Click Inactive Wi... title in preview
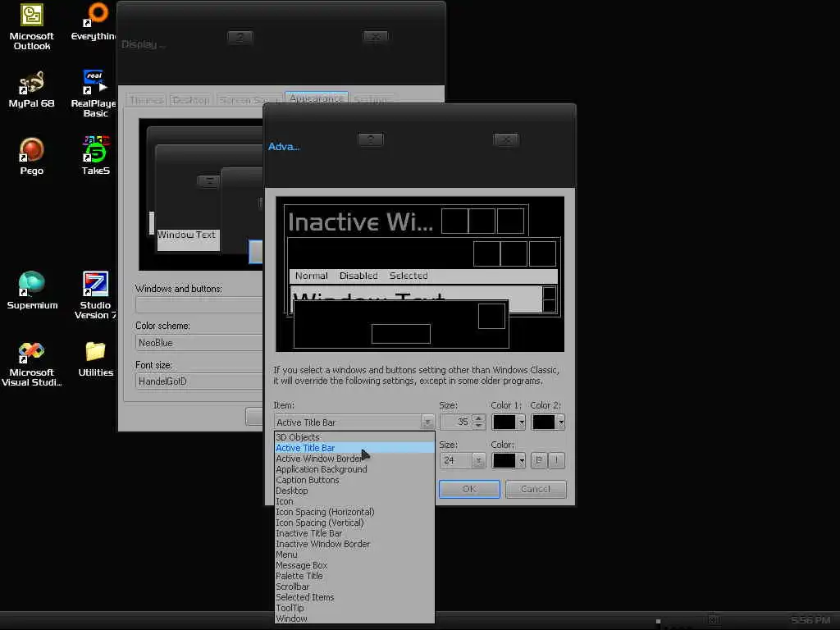The image size is (840, 630). pyautogui.click(x=360, y=221)
